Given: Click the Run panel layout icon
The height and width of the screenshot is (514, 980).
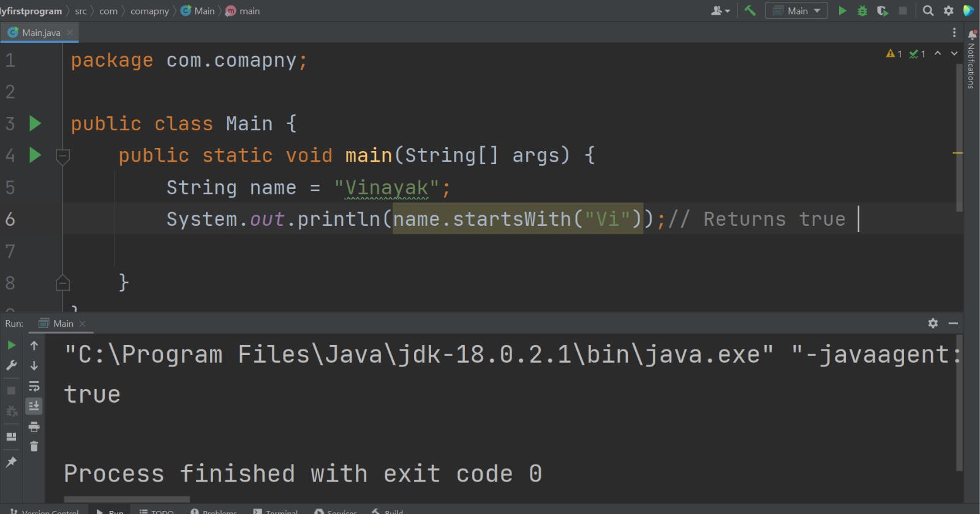Looking at the screenshot, I should click(11, 436).
